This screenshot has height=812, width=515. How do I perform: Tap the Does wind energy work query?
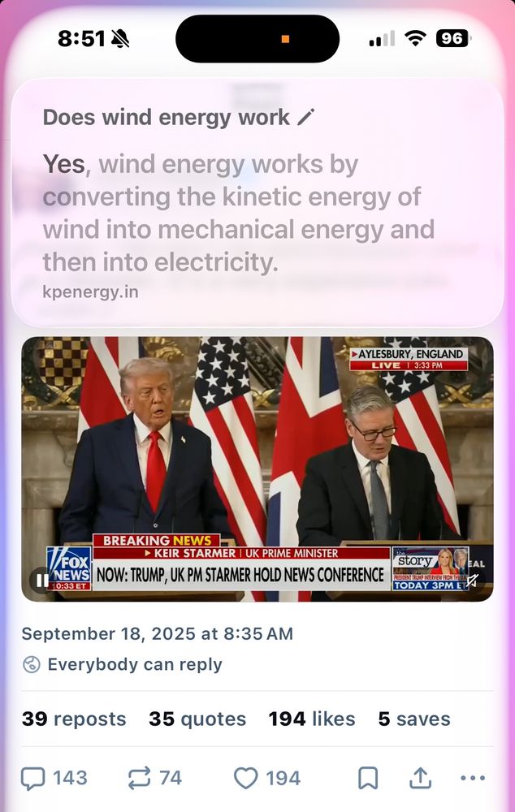pos(167,118)
